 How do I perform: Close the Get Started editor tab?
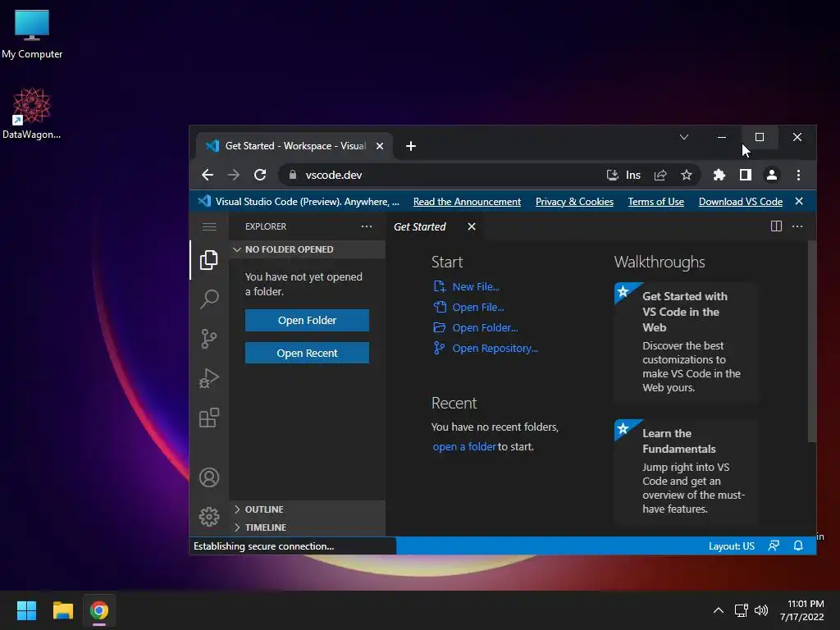pos(472,226)
